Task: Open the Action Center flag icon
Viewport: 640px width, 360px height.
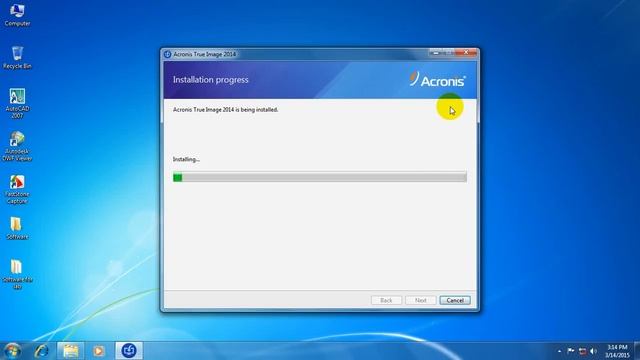Action: coord(571,351)
